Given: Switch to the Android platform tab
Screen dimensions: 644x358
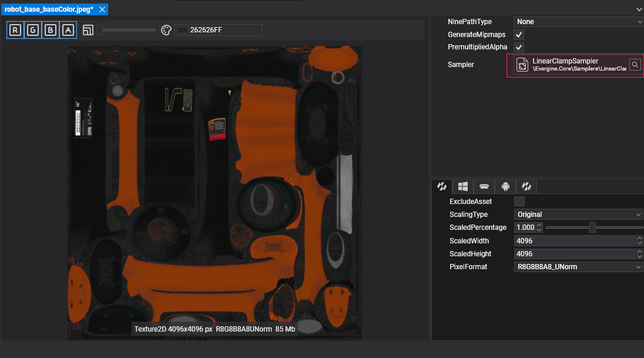Looking at the screenshot, I should pyautogui.click(x=505, y=186).
